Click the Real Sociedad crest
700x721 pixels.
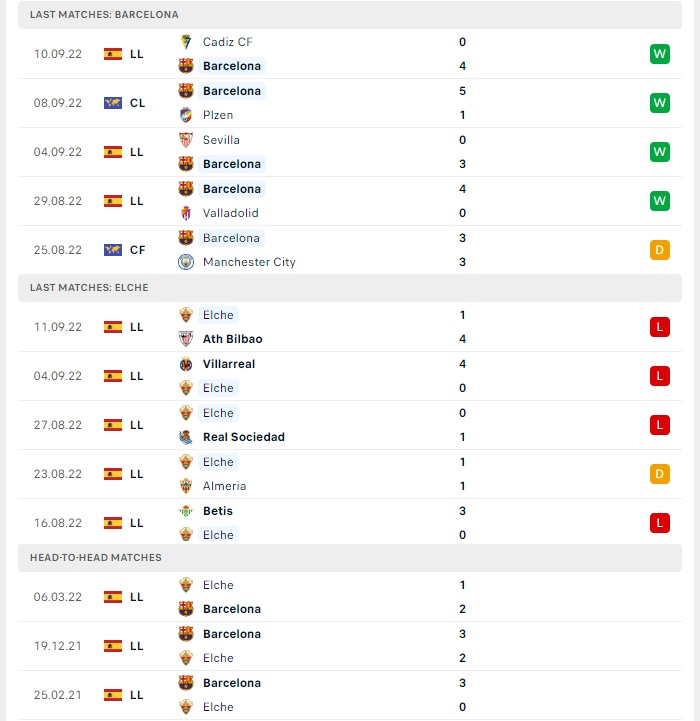click(186, 437)
